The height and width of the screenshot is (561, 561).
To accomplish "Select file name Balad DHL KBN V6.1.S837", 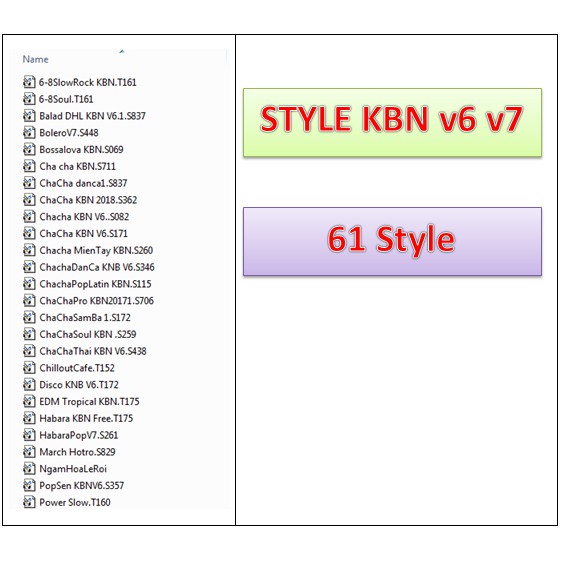I will 92,116.
